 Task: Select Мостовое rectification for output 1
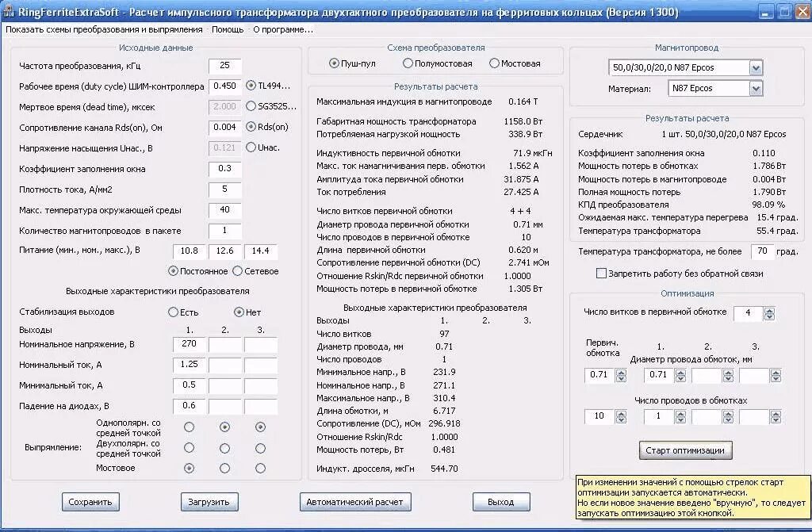point(189,469)
